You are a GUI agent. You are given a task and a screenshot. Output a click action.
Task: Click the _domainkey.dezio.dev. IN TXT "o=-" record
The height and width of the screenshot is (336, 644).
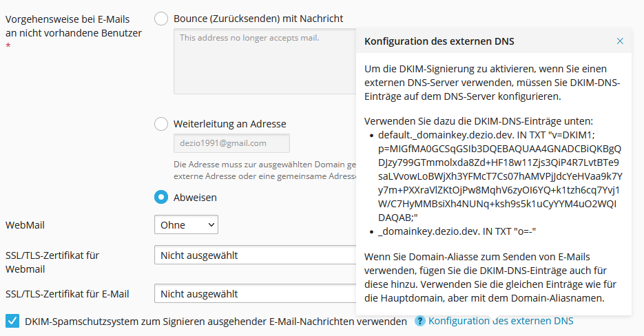(457, 231)
